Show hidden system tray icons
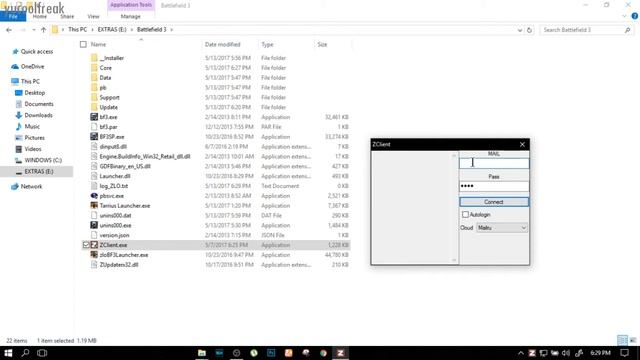Screen dimensions: 640x360 tap(521, 353)
